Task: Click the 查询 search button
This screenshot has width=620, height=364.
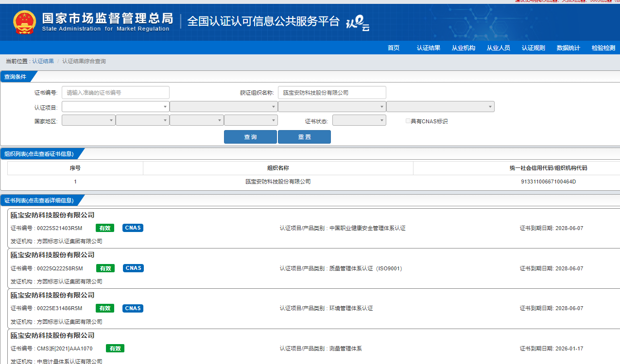Action: [x=250, y=137]
